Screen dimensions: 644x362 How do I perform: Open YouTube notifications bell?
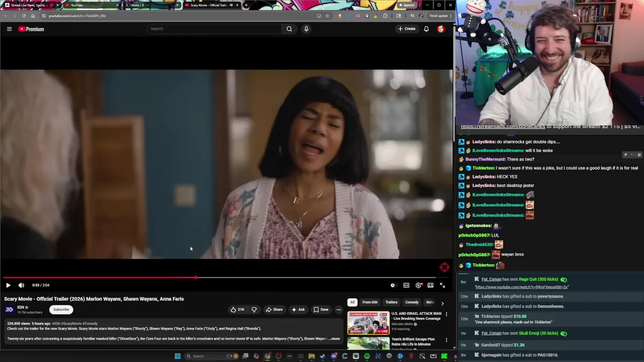tap(426, 29)
